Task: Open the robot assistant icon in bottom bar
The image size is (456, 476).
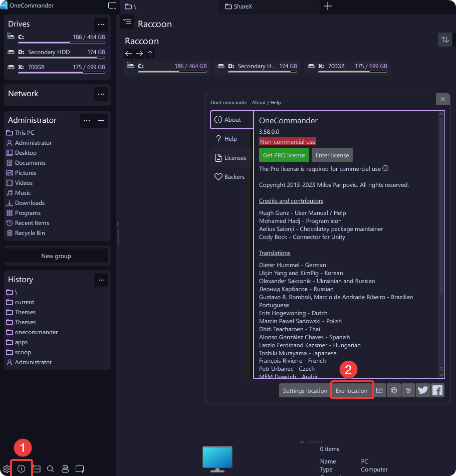Action: (65, 469)
